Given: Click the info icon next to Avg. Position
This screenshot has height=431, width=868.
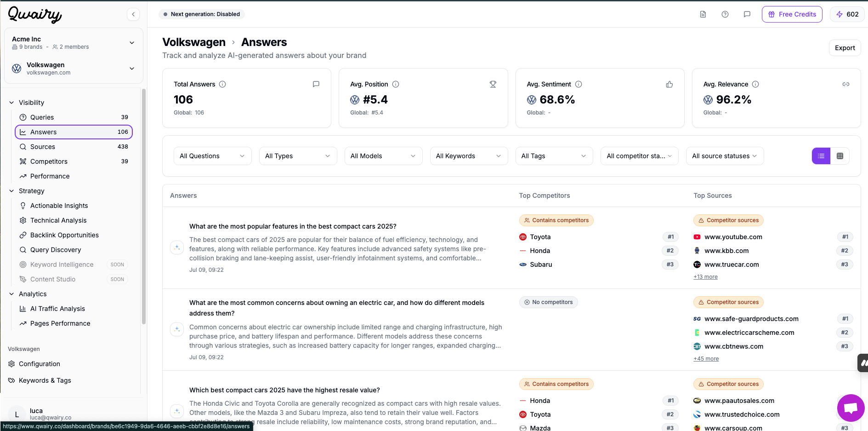Looking at the screenshot, I should click(x=396, y=84).
